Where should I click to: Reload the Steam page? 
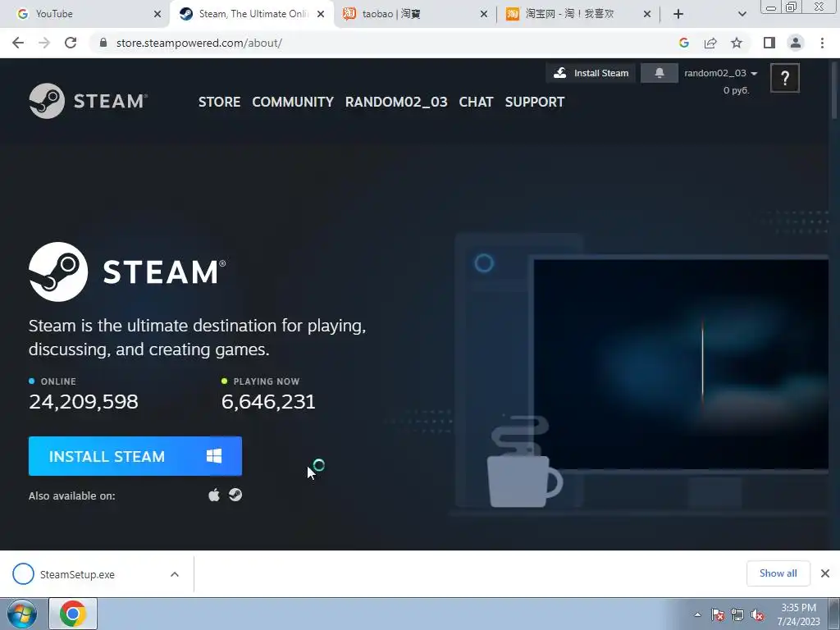point(71,43)
